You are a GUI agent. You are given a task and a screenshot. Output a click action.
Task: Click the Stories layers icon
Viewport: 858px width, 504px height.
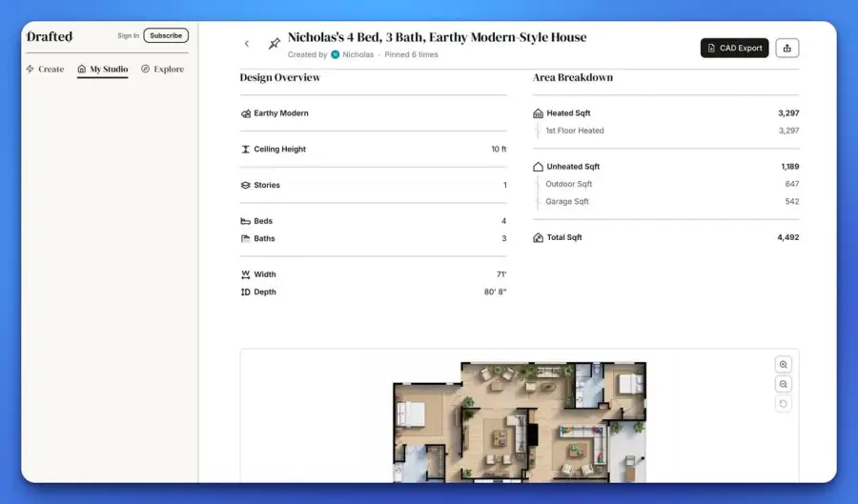click(246, 186)
